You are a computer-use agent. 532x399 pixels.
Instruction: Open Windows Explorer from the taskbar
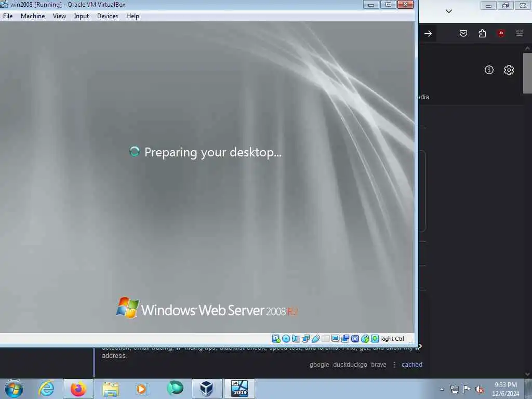coord(111,389)
